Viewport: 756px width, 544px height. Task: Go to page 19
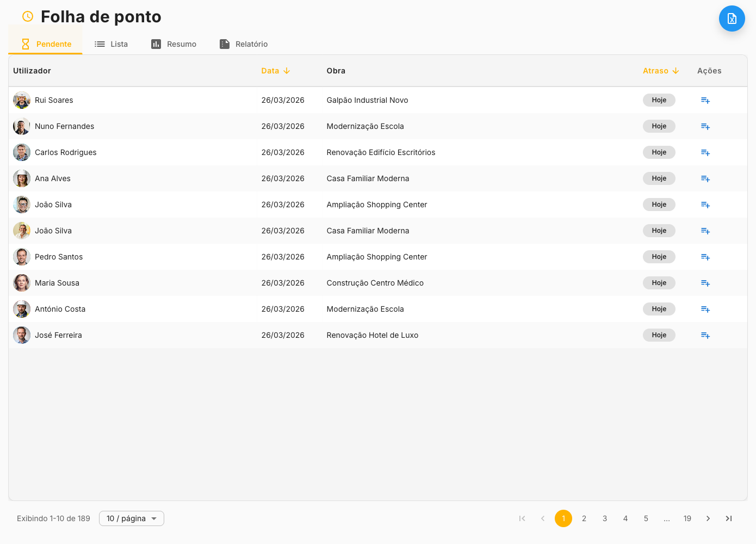tap(687, 518)
